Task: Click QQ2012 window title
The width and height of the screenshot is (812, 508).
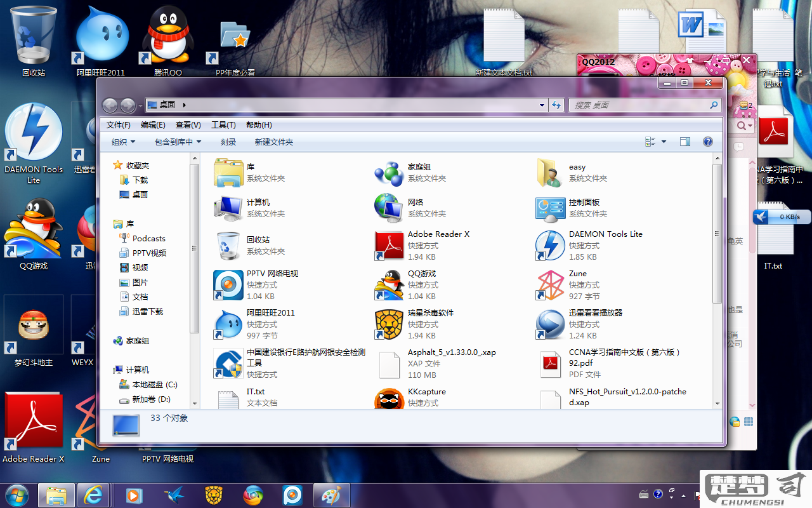Action: (x=599, y=62)
